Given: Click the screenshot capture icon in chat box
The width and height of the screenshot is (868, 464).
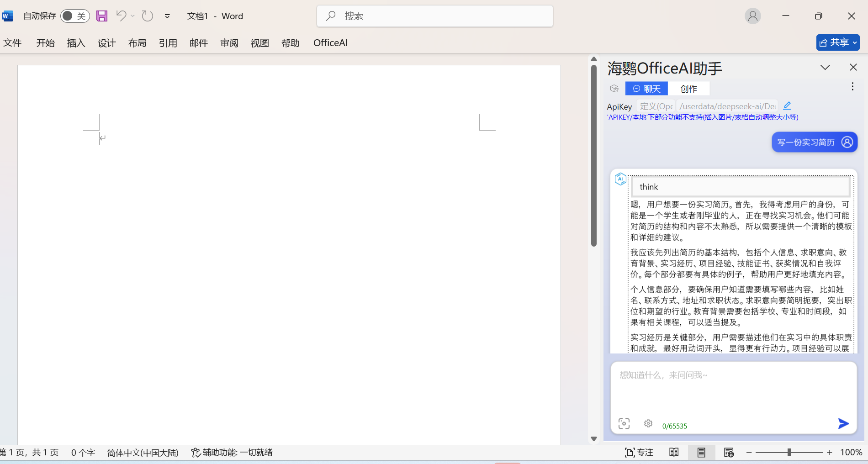Looking at the screenshot, I should pos(624,424).
